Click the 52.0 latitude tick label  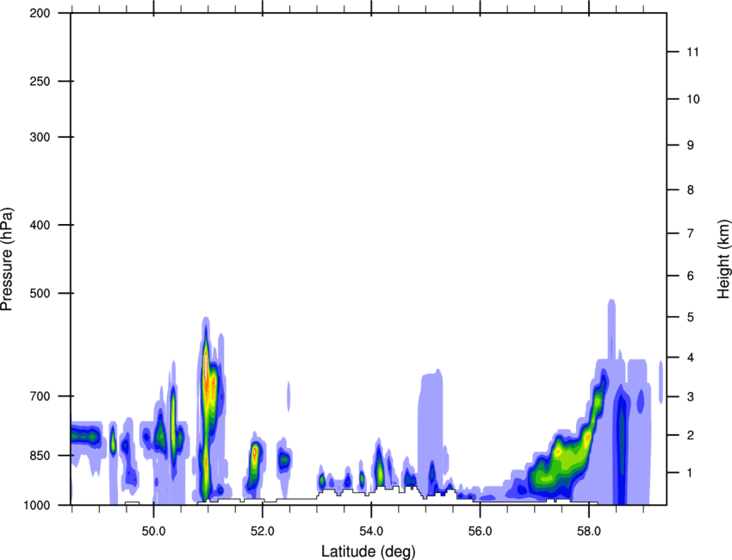[263, 531]
